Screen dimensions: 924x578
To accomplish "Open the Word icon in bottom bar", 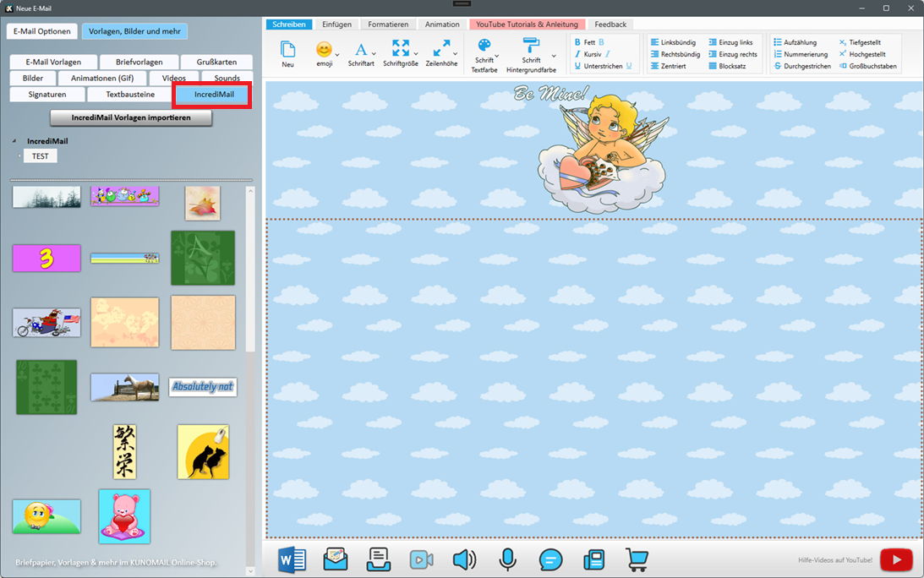I will click(x=292, y=559).
